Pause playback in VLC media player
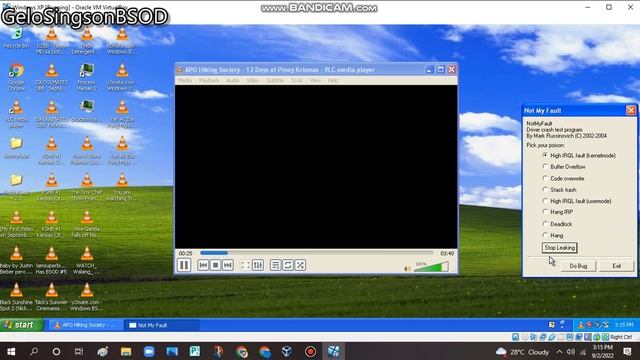The height and width of the screenshot is (360, 640). coord(184,265)
